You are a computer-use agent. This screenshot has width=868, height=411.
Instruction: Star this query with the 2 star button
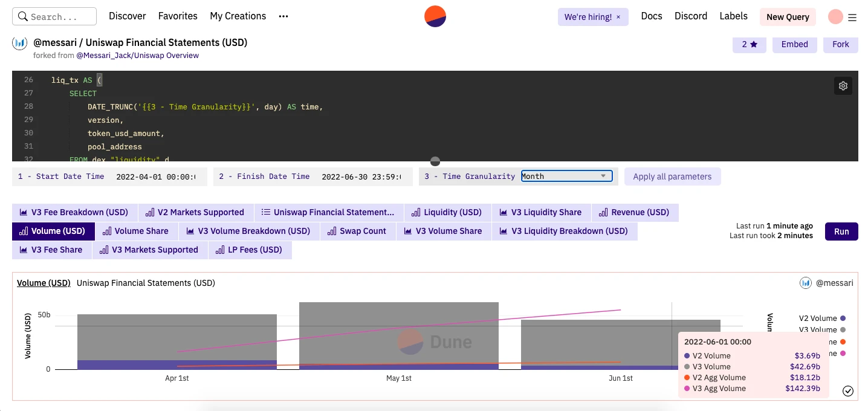pyautogui.click(x=749, y=44)
